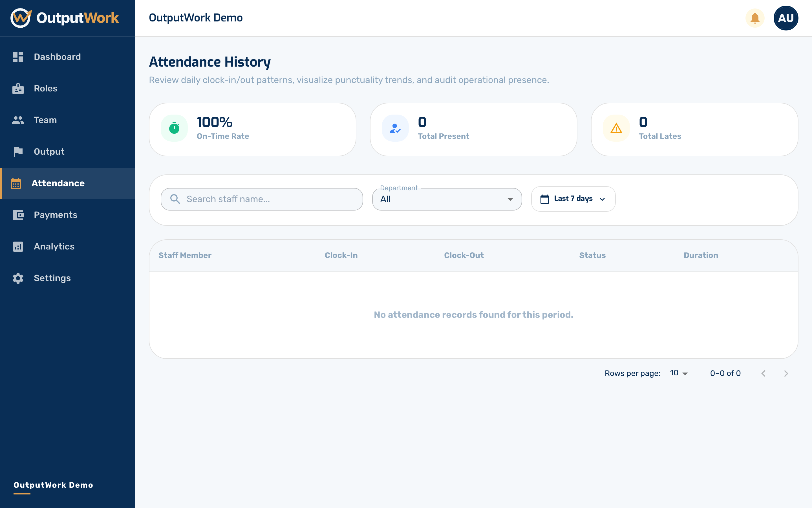Focus the Search staff name field

[262, 199]
